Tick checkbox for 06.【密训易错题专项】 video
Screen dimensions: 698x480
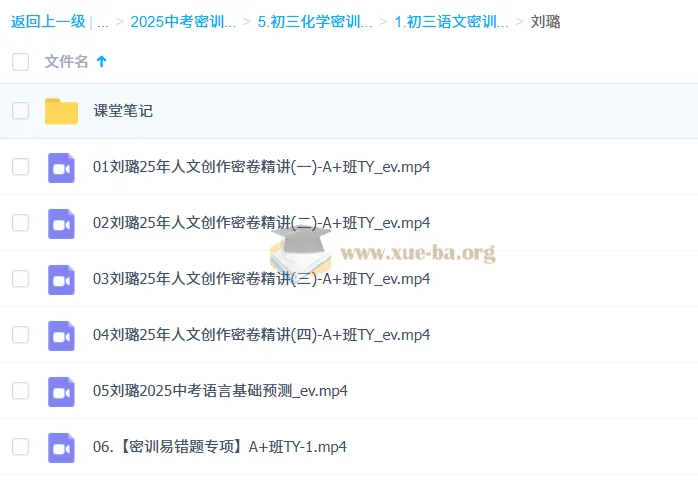pos(20,447)
